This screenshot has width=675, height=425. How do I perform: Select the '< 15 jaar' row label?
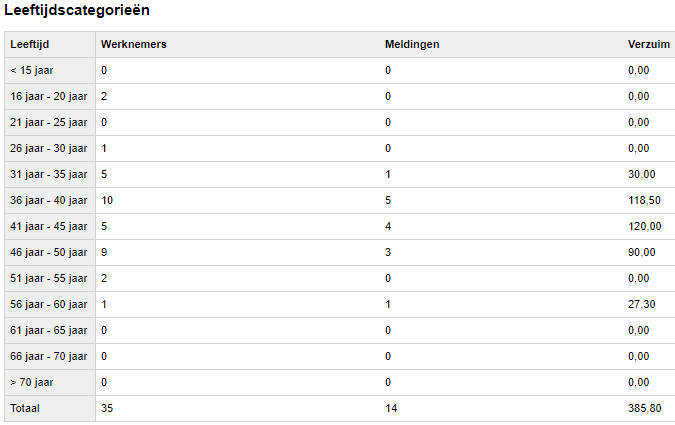click(x=33, y=70)
